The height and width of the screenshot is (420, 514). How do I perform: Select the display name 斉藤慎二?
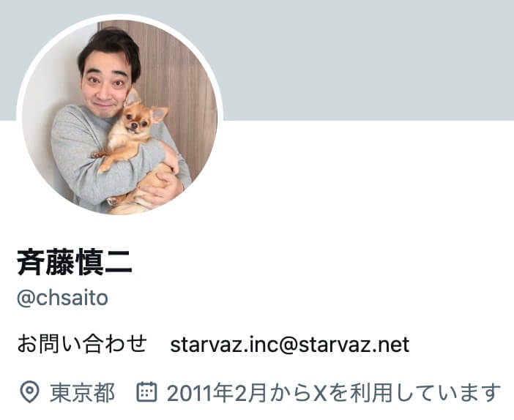(x=75, y=263)
